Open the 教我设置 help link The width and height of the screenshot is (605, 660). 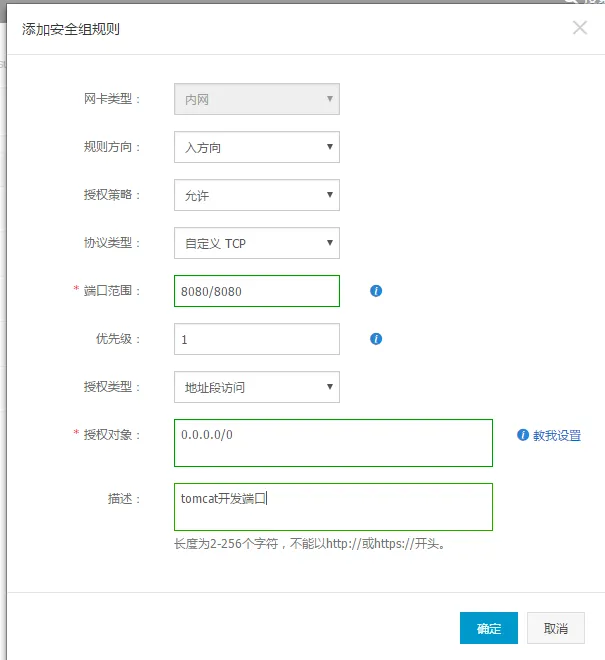[557, 435]
